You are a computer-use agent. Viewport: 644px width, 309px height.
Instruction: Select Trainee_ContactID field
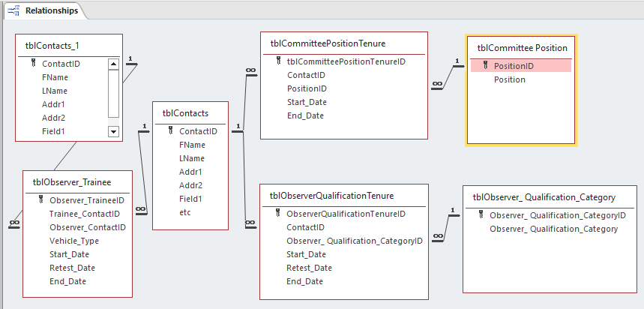tap(83, 214)
